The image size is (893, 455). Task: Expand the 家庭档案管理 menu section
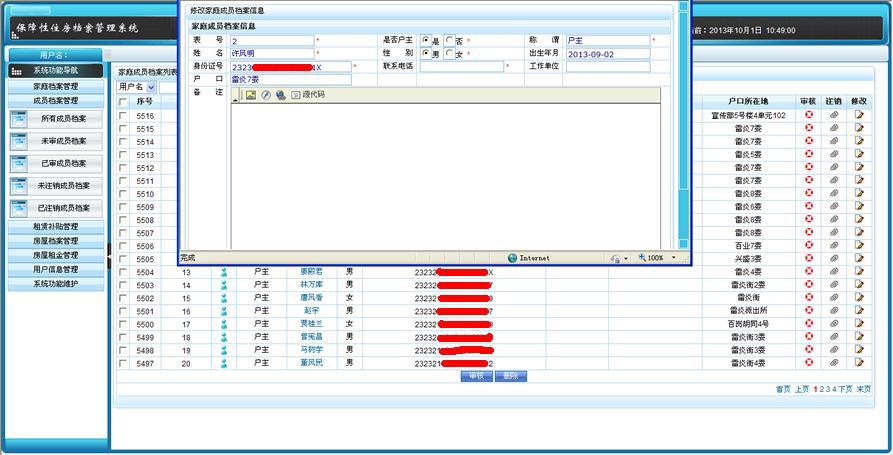point(56,87)
